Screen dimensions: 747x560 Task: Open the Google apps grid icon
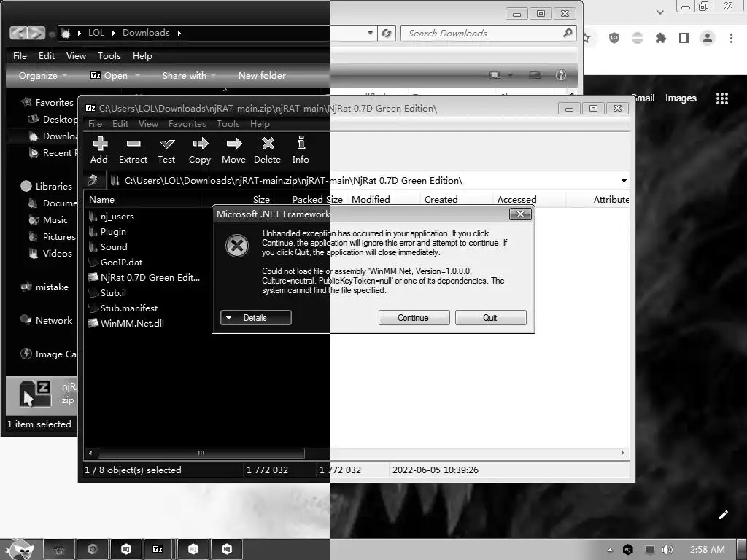722,98
